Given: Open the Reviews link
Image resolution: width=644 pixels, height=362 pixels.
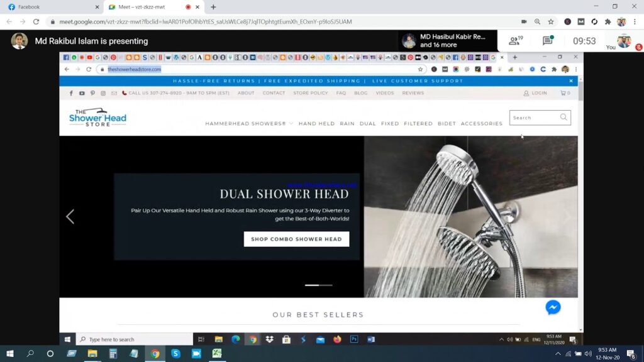Looking at the screenshot, I should [x=413, y=93].
